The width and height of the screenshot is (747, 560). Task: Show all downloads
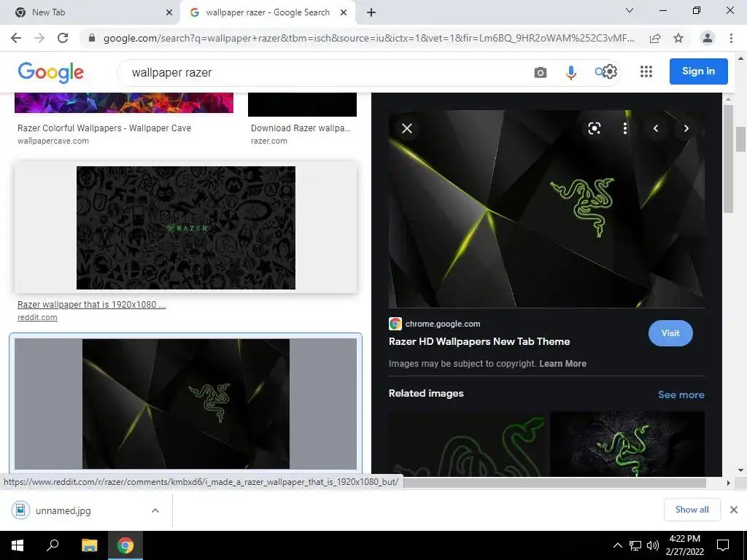692,510
